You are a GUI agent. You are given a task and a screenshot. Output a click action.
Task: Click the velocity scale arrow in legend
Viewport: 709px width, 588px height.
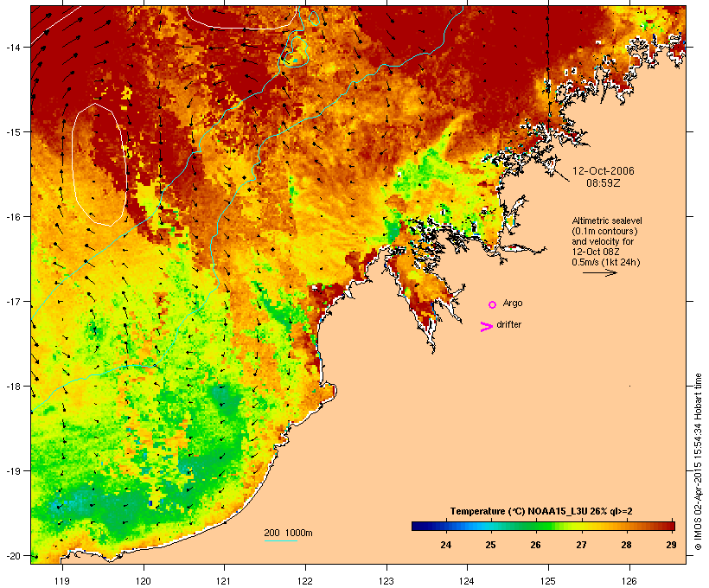pyautogui.click(x=599, y=272)
